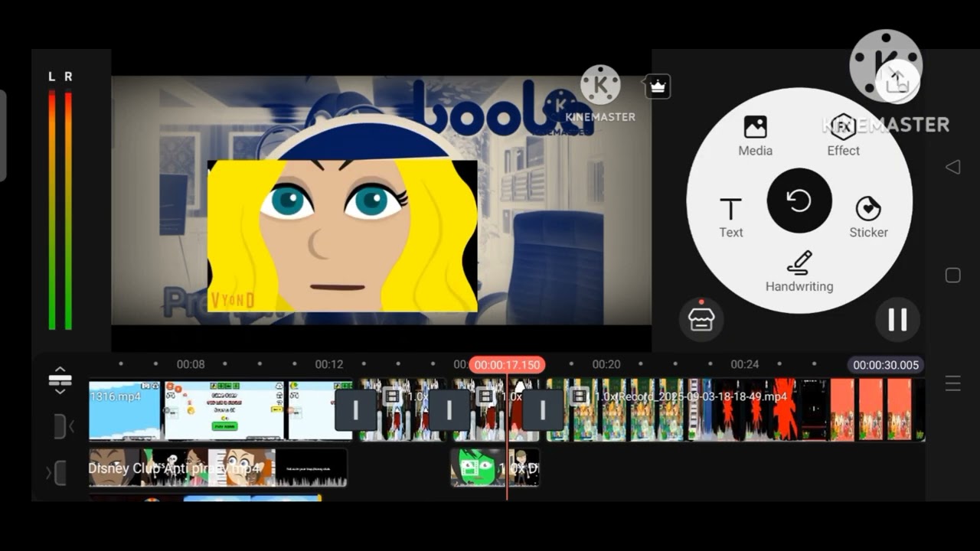Select the game score screen clip
The image size is (980, 551).
(x=225, y=410)
